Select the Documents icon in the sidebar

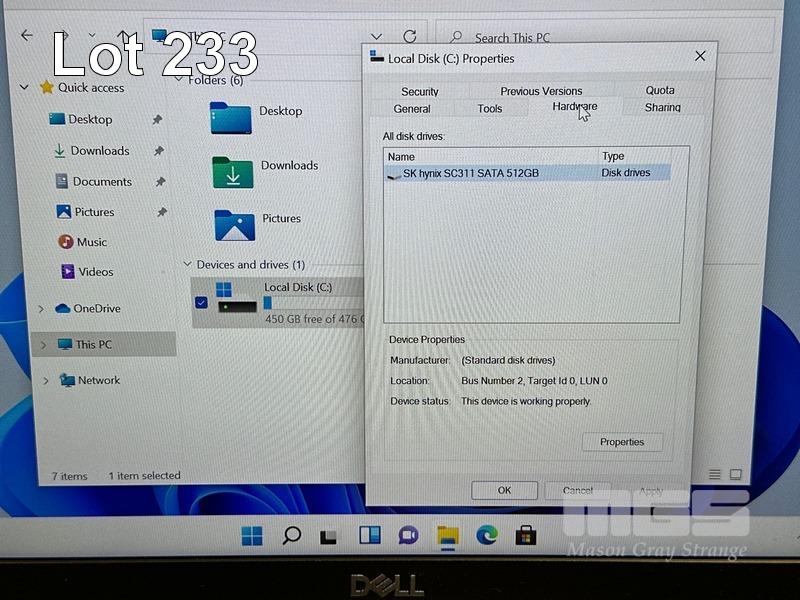point(62,181)
